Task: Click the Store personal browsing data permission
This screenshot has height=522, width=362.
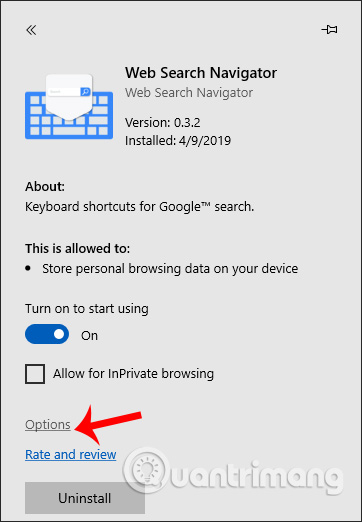Action: [170, 269]
